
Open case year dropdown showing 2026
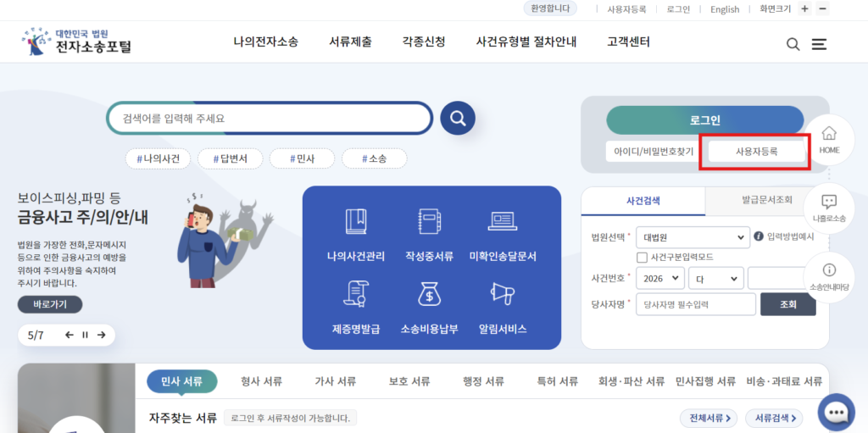click(x=661, y=278)
